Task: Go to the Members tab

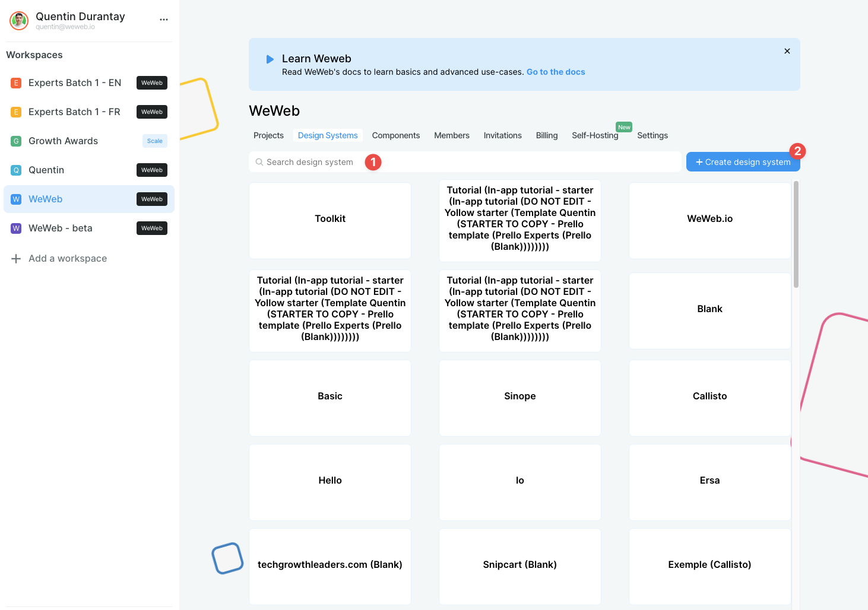Action: 452,135
